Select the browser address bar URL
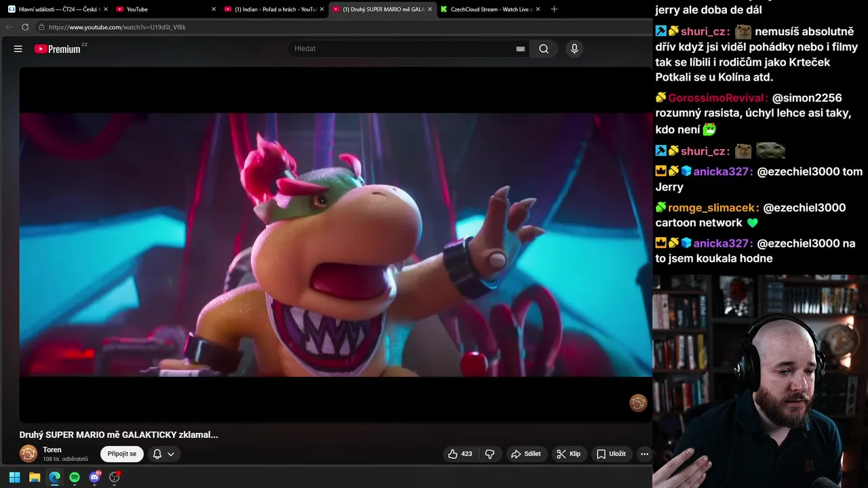868x488 pixels. 117,27
